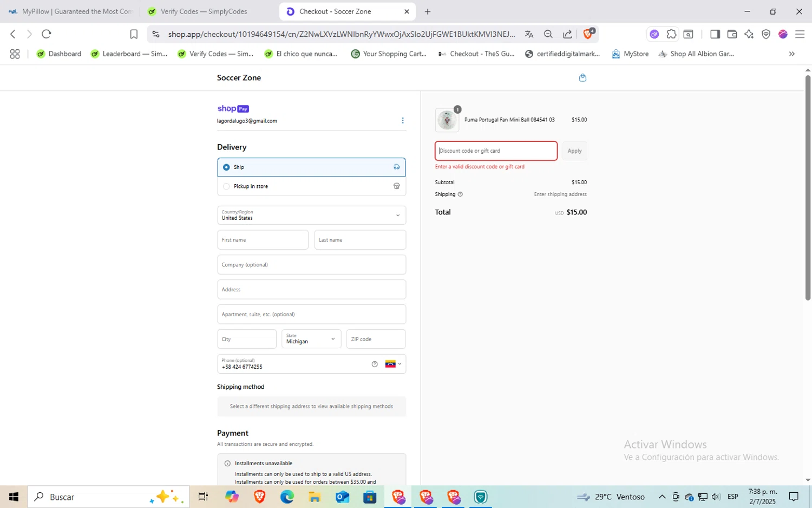Screen dimensions: 812x508
Task: Click the Company (optional) field
Action: (311, 265)
